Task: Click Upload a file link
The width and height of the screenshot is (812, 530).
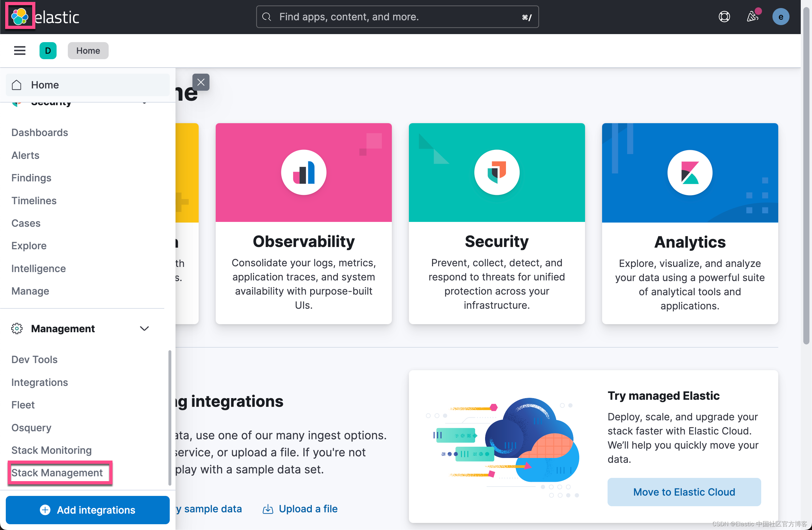Action: (308, 509)
